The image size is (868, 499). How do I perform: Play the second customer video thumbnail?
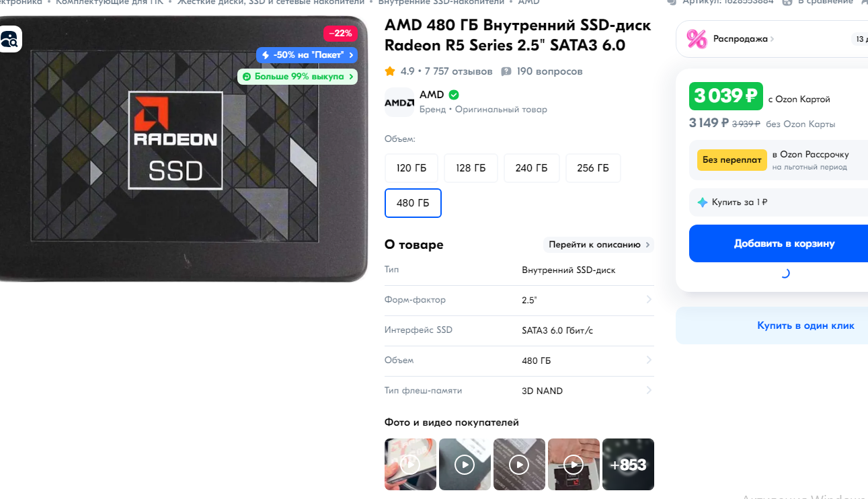(x=465, y=464)
